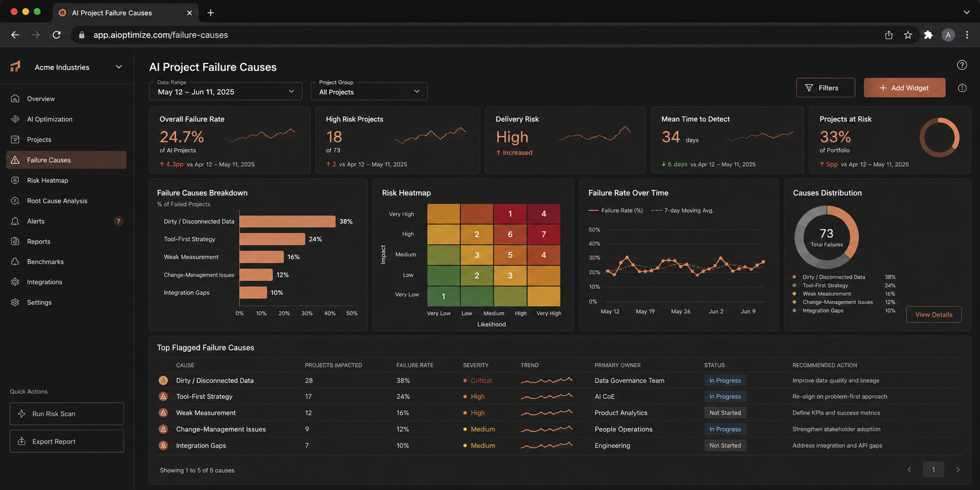Click In Progress status for Data Governance Team

point(725,381)
